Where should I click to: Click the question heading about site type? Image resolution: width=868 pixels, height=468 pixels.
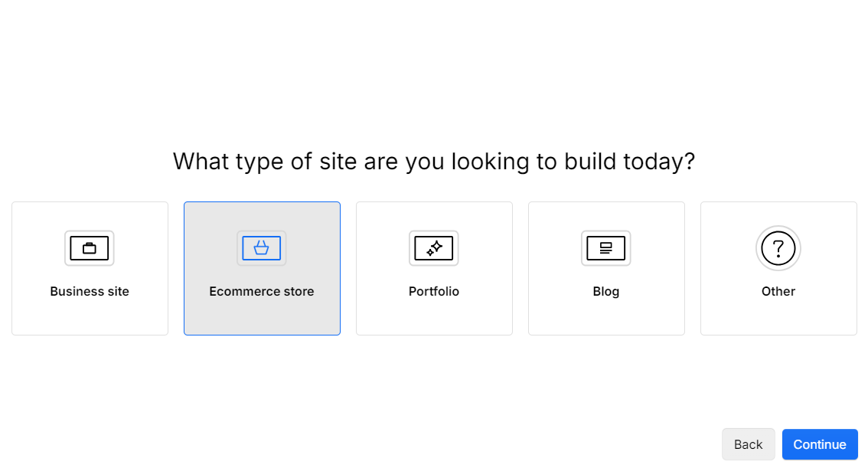pyautogui.click(x=434, y=161)
